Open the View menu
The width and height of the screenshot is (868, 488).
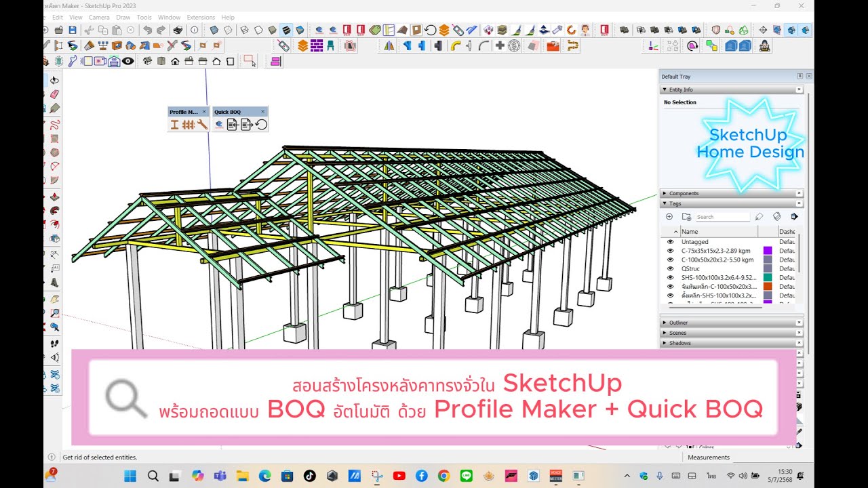[x=76, y=17]
